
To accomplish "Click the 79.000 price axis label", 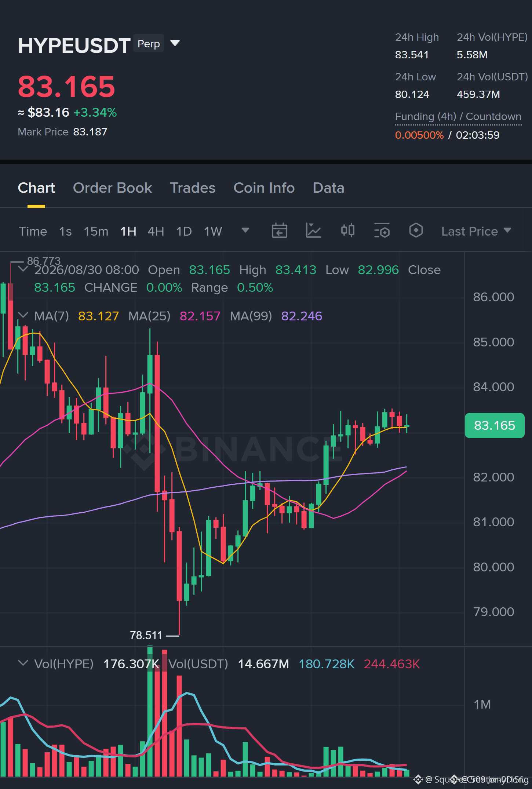I will click(493, 612).
